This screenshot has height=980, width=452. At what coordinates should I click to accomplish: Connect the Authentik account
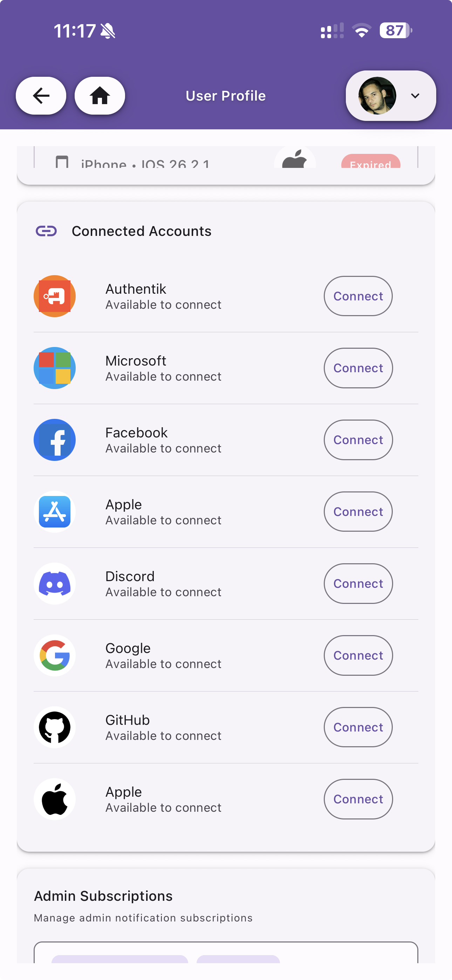(358, 296)
